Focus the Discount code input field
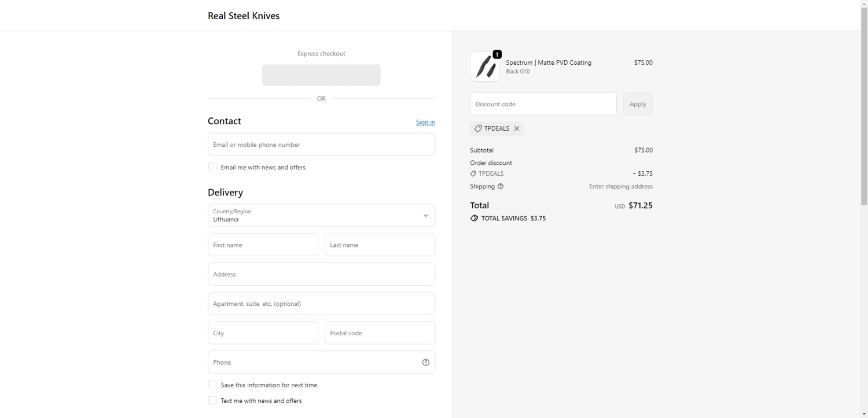 point(543,104)
